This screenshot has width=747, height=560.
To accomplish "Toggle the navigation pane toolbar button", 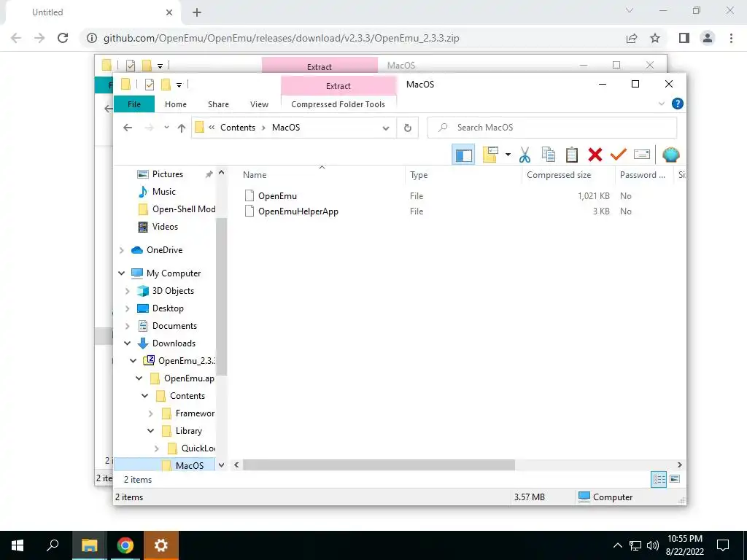I will pos(463,155).
